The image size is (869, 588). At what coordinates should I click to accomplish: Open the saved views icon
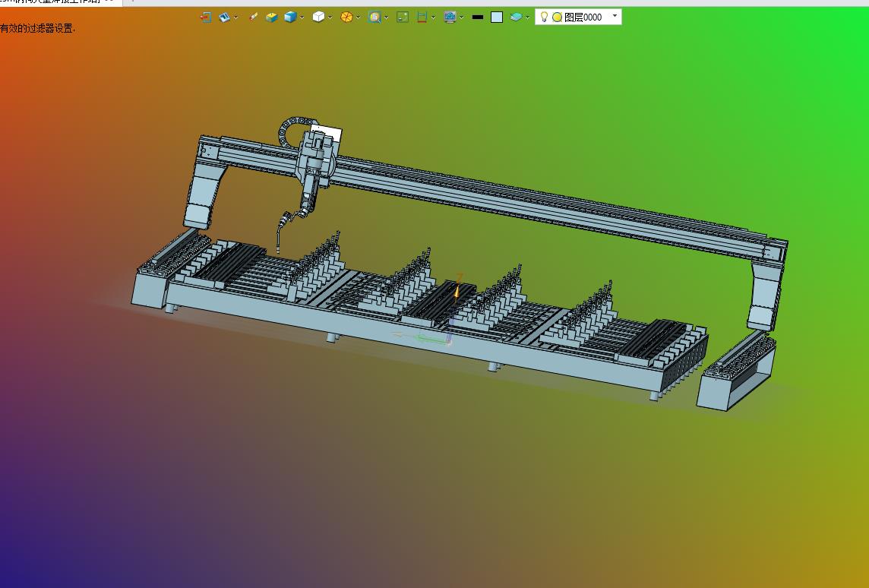pyautogui.click(x=224, y=17)
